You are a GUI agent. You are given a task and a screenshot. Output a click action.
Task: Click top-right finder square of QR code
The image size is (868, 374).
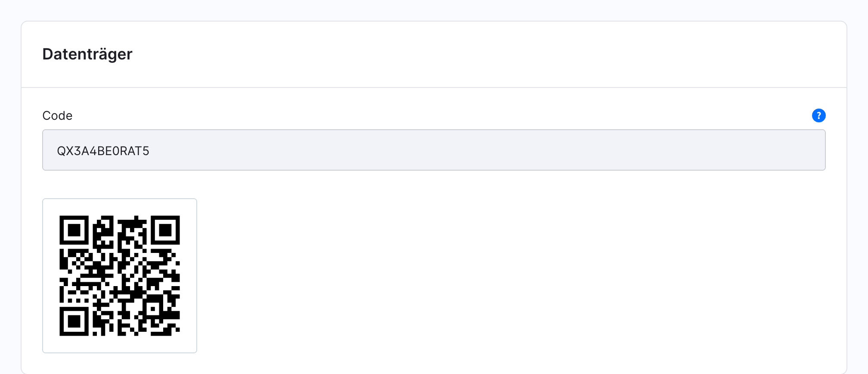pyautogui.click(x=165, y=231)
